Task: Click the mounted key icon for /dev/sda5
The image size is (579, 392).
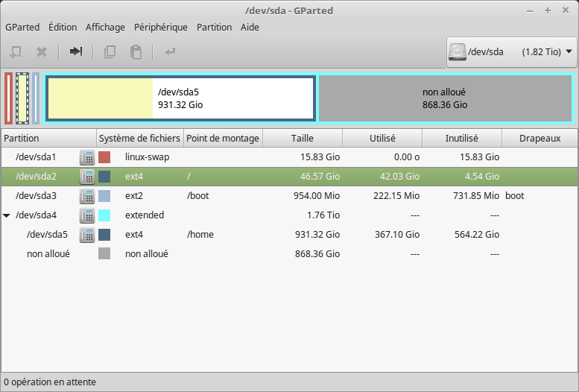Action: point(87,235)
